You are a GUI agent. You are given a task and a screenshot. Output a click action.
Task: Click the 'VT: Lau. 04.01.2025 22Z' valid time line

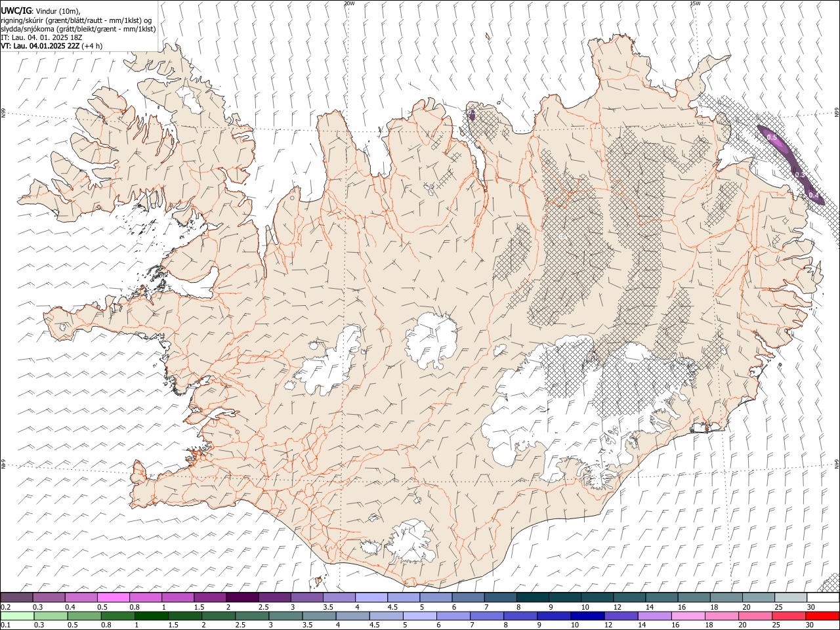coord(40,46)
